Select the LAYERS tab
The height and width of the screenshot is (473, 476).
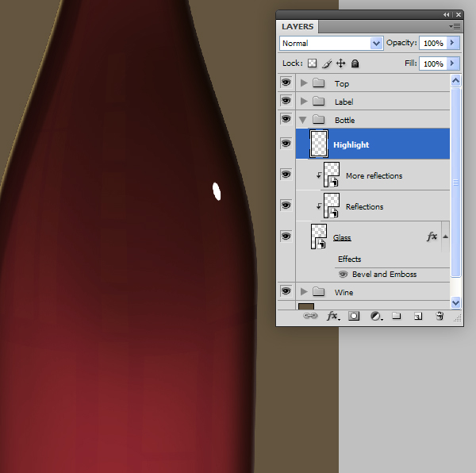(297, 27)
